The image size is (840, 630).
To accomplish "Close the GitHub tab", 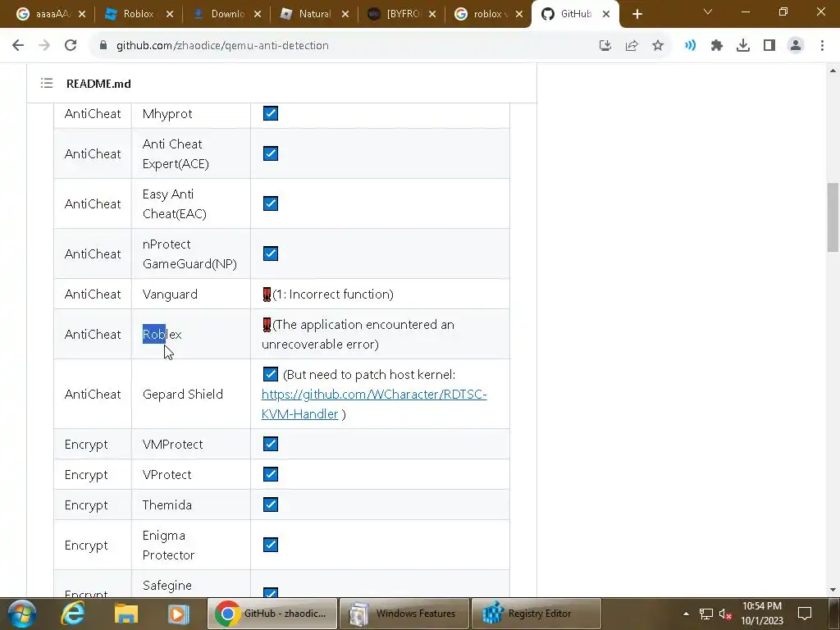I will (606, 15).
